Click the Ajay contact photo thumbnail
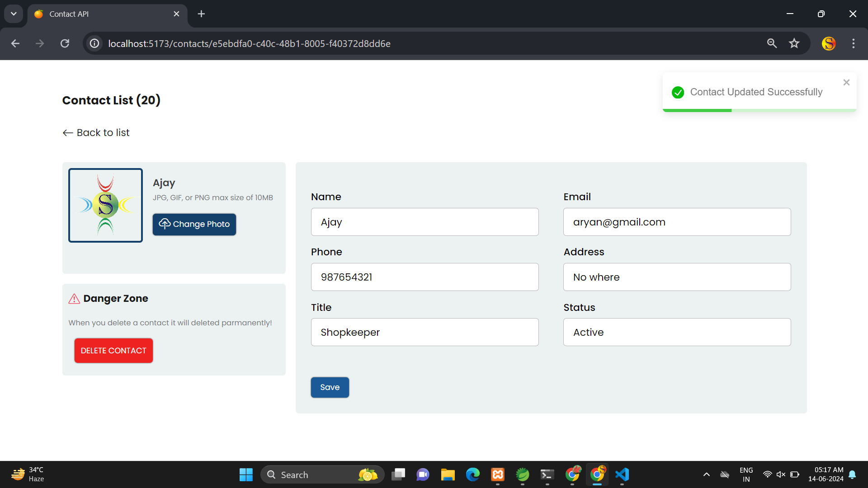868x488 pixels. pyautogui.click(x=105, y=205)
